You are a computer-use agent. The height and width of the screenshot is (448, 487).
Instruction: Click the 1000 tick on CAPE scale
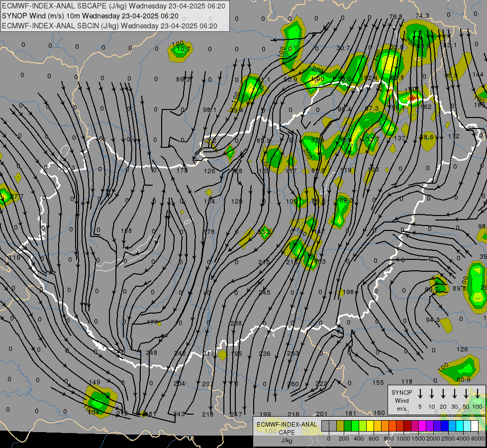[403, 439]
